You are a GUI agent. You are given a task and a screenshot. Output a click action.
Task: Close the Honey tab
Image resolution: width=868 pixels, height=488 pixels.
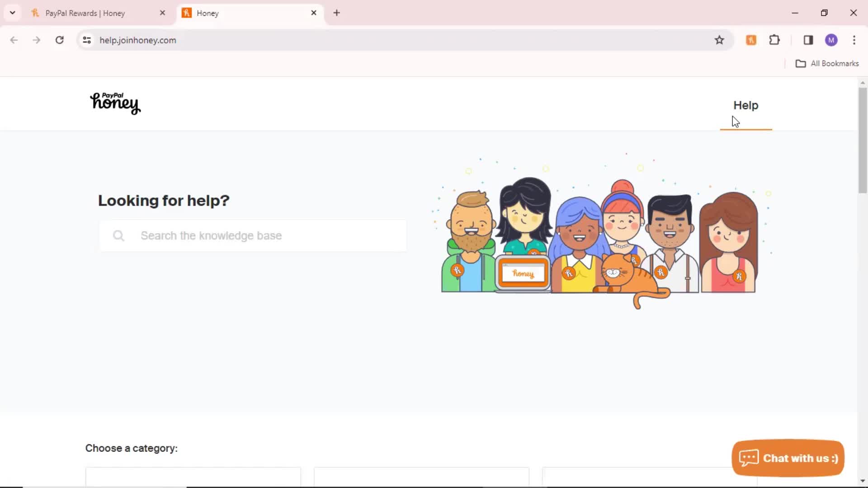[x=314, y=13]
